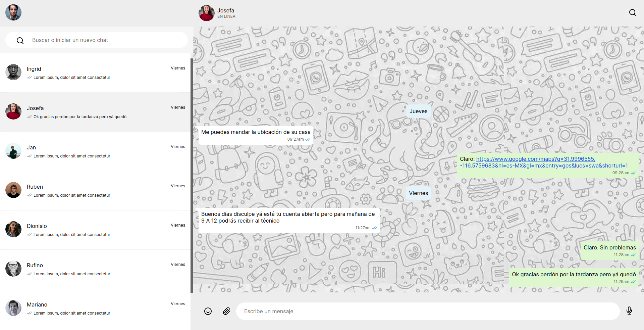Screen dimensions: 644x330
Task: Click the Escribe un mensaje input field
Action: pos(428,311)
